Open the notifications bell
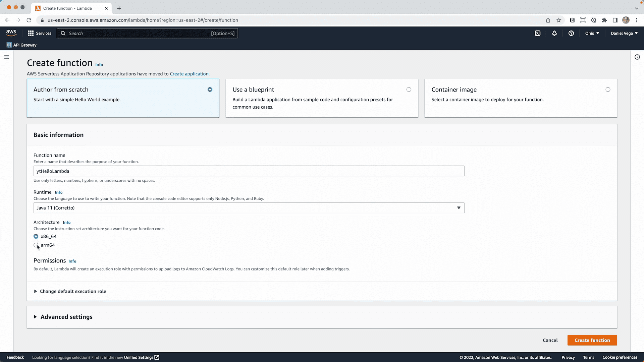Screen dimensions: 644x362 click(554, 33)
